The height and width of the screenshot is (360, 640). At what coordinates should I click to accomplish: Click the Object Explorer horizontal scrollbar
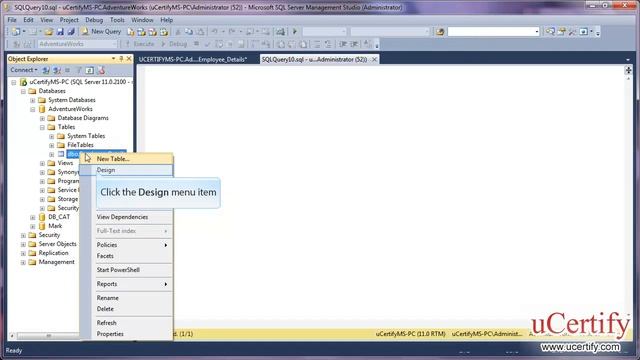click(48, 336)
